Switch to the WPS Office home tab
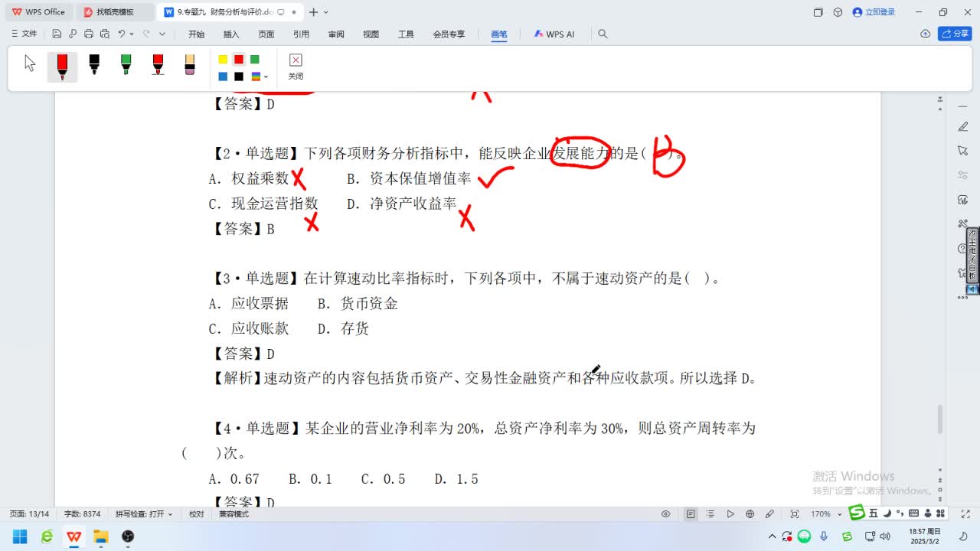The image size is (980, 551). click(38, 12)
